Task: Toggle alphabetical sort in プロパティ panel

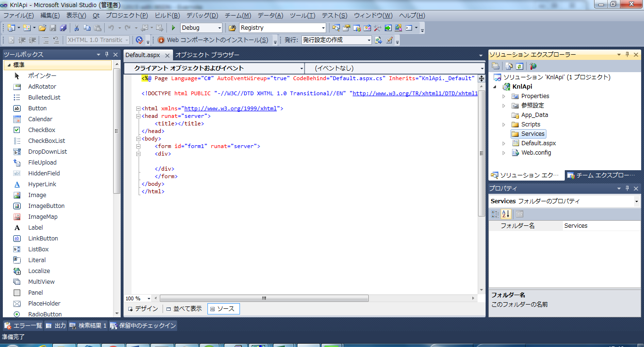Action: pyautogui.click(x=506, y=214)
